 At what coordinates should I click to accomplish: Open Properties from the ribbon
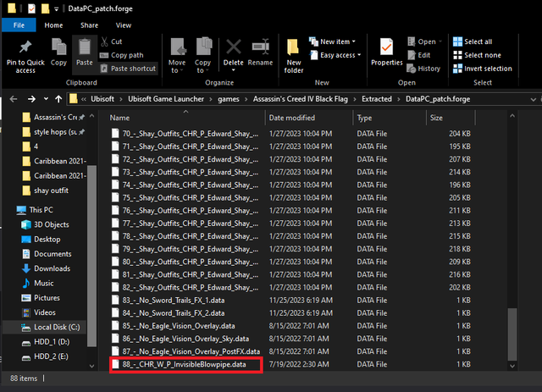click(386, 52)
